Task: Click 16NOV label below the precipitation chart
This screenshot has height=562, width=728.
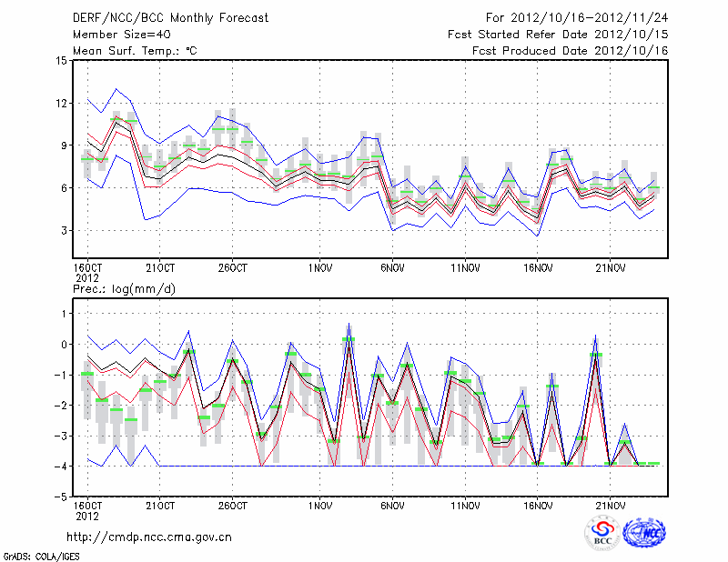Action: click(x=538, y=506)
